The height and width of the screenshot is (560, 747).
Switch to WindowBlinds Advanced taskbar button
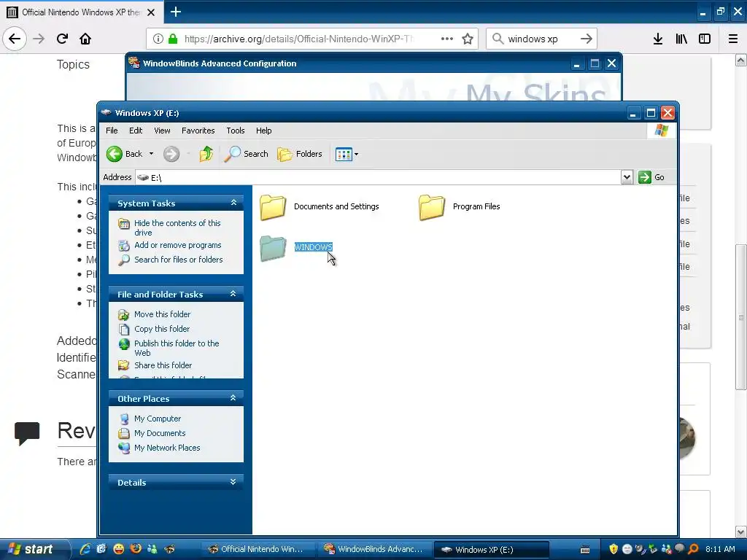tap(375, 549)
